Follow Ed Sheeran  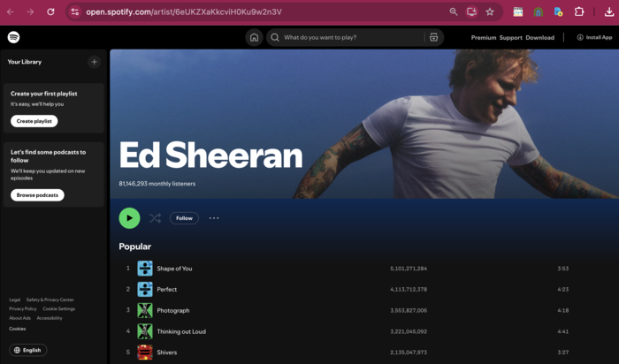(184, 218)
